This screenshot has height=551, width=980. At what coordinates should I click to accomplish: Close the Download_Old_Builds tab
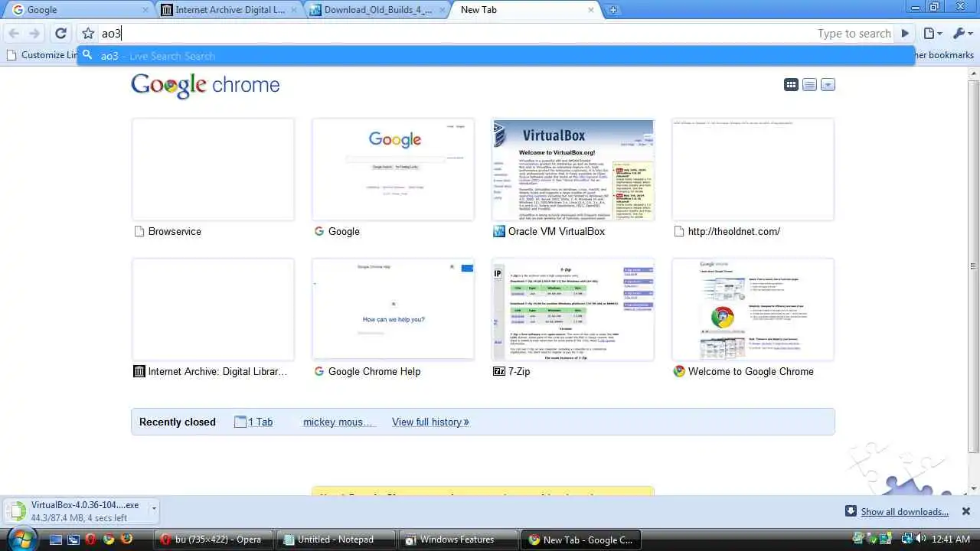click(x=443, y=10)
